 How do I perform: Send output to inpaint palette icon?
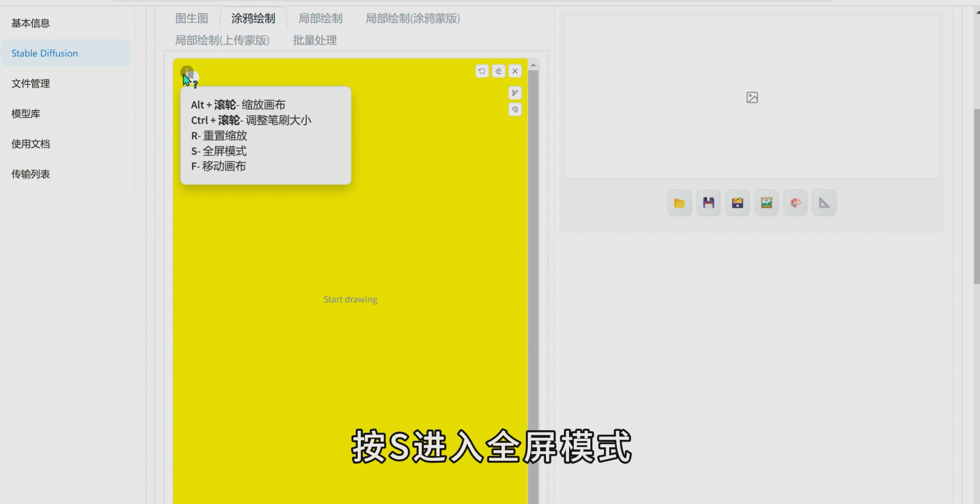click(795, 203)
